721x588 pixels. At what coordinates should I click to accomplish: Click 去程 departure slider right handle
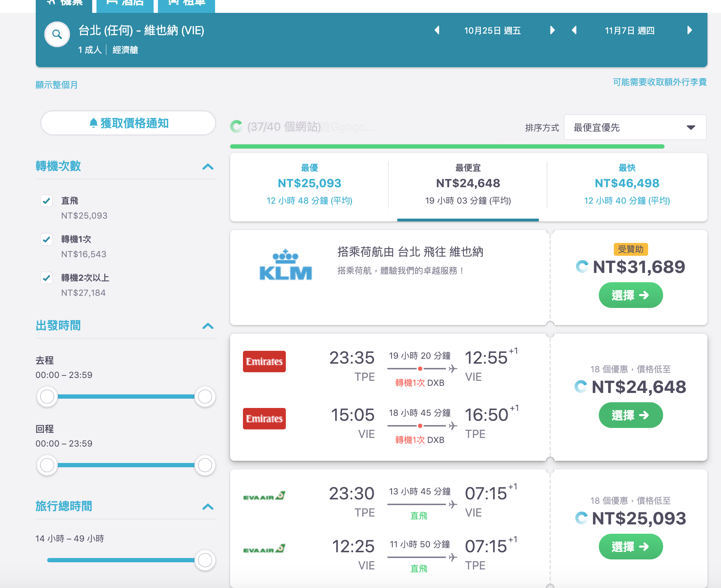pos(205,397)
